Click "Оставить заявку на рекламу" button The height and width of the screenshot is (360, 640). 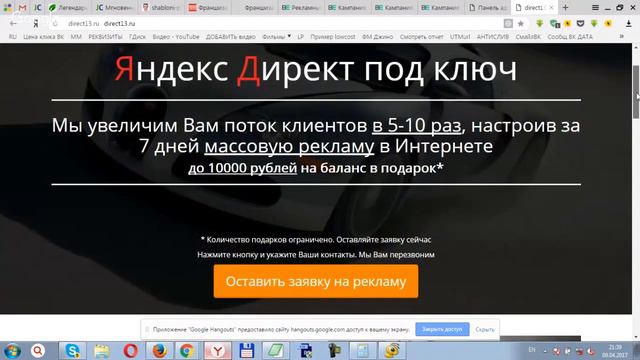tap(316, 281)
